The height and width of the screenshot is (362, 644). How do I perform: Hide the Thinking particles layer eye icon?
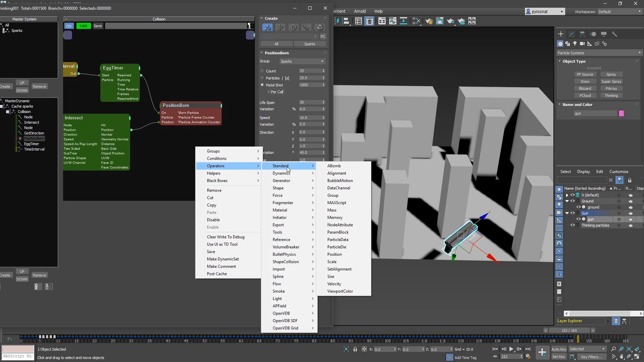573,225
